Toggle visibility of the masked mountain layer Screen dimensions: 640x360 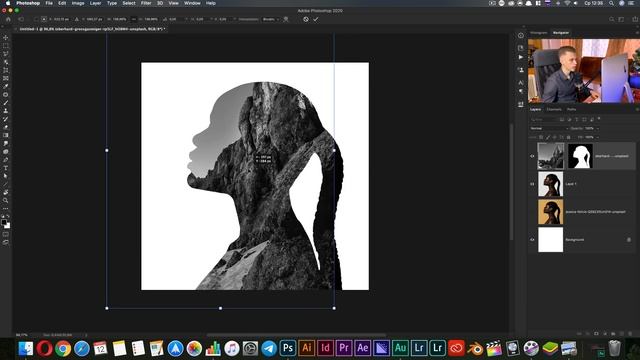pos(532,156)
